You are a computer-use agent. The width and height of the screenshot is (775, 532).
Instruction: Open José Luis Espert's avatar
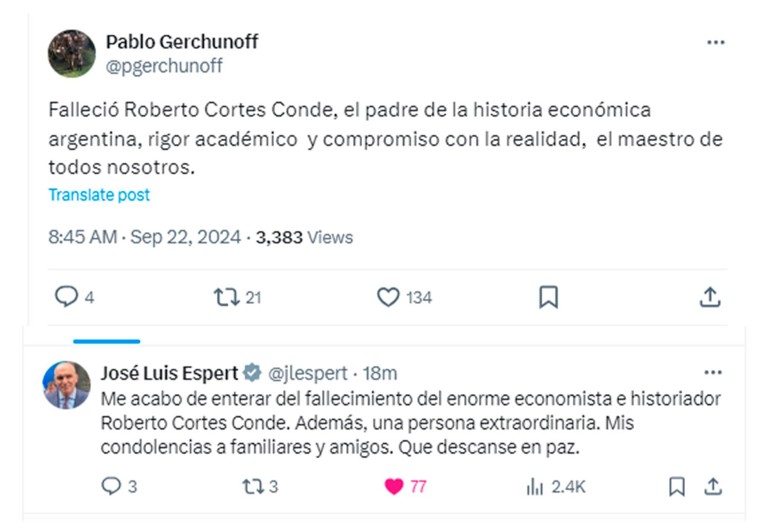click(x=67, y=385)
